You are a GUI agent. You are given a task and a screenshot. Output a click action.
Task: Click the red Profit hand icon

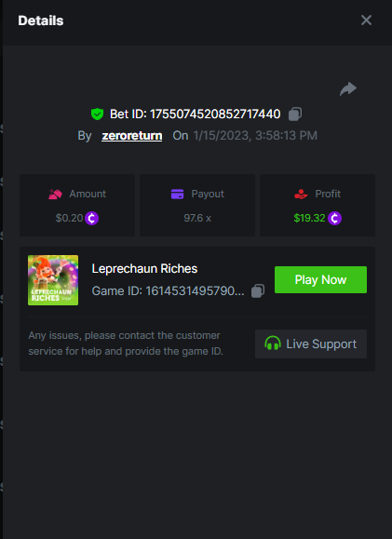[302, 194]
